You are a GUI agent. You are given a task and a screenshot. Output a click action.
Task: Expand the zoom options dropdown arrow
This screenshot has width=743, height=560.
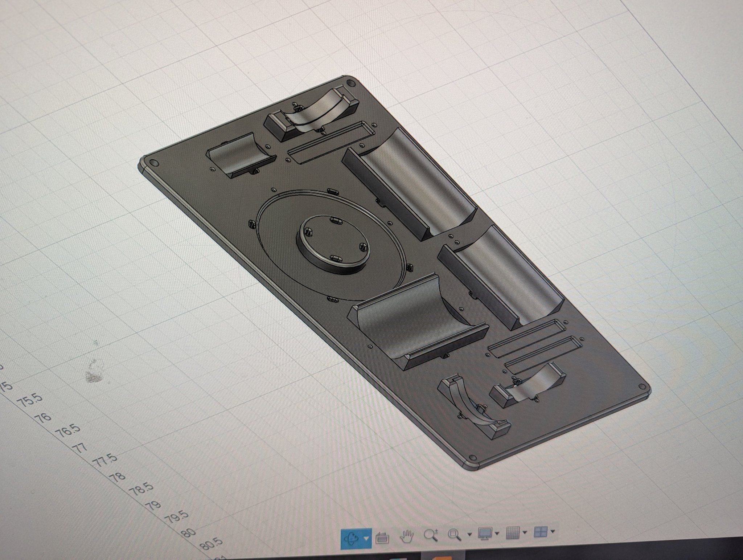click(x=470, y=534)
